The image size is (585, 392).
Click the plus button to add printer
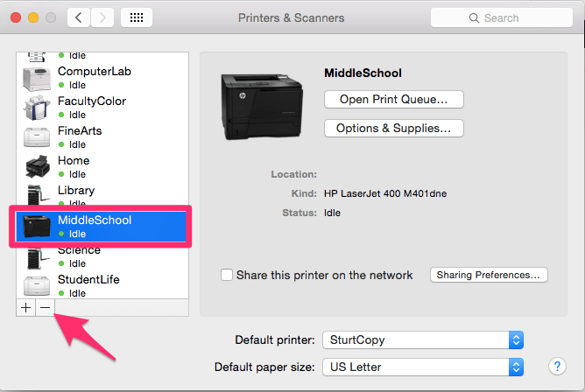[x=25, y=308]
